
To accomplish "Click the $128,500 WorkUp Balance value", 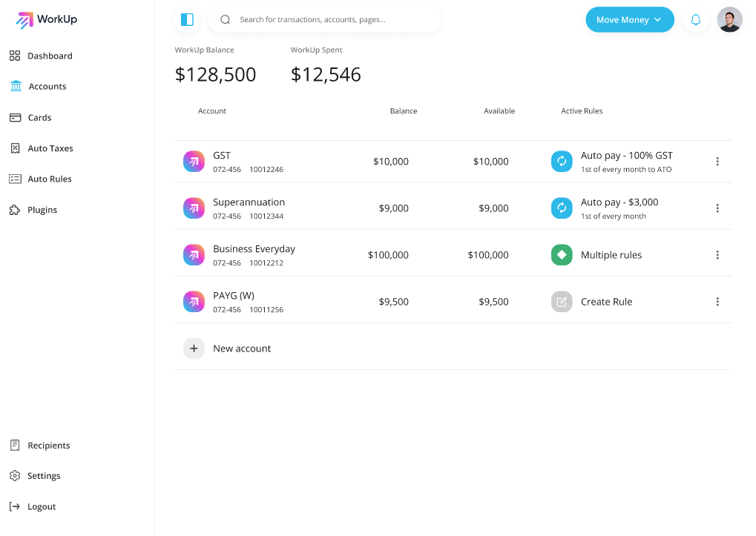I will [x=215, y=75].
